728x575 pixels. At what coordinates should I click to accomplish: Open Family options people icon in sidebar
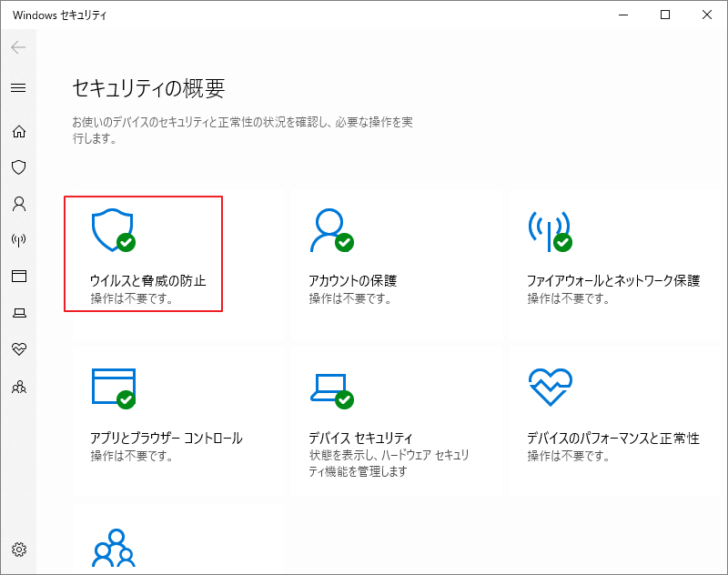click(x=18, y=386)
